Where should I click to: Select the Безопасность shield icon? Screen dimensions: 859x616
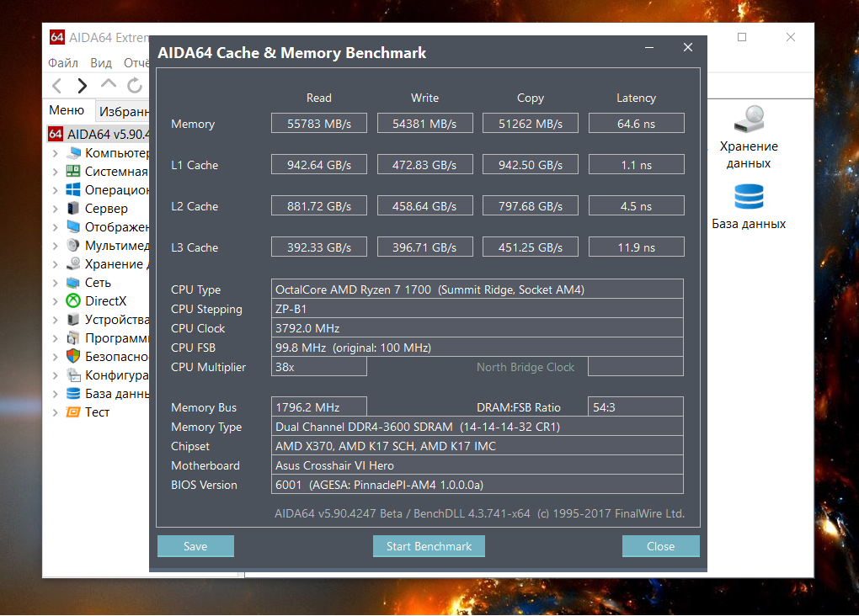73,357
